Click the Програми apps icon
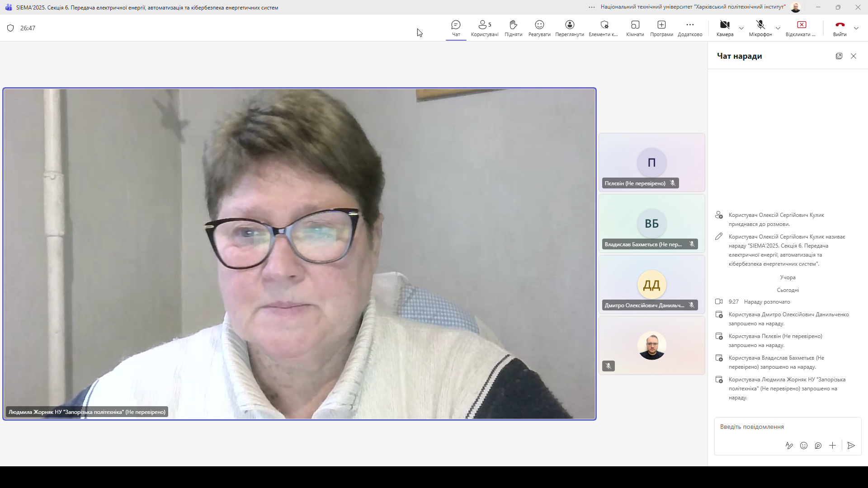 661,28
